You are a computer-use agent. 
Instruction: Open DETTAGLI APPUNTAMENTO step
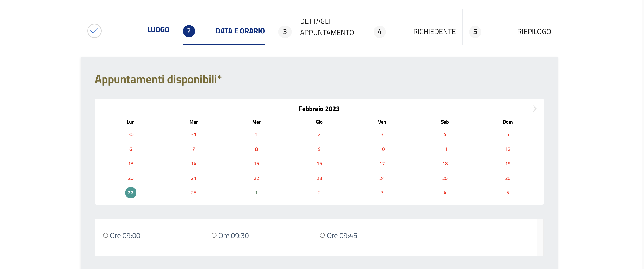[x=327, y=27]
